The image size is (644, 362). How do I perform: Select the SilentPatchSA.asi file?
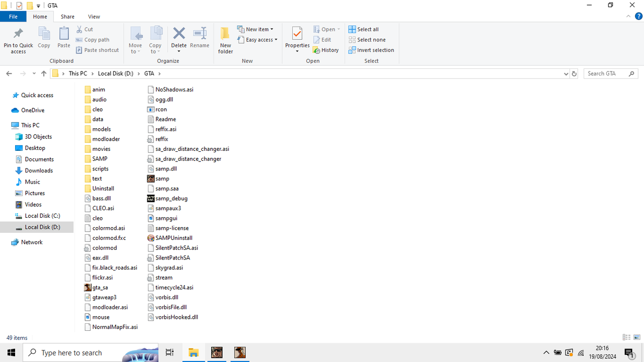point(173,248)
